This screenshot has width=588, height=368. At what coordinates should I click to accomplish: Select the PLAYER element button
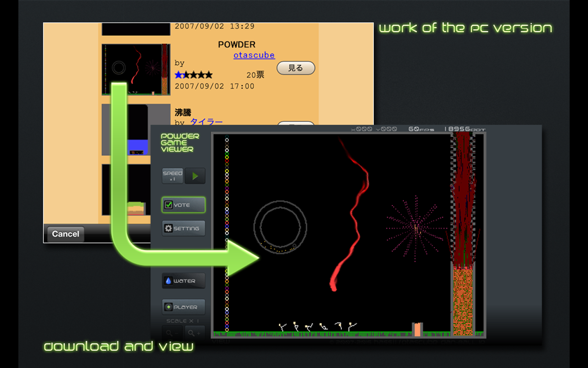pyautogui.click(x=183, y=307)
